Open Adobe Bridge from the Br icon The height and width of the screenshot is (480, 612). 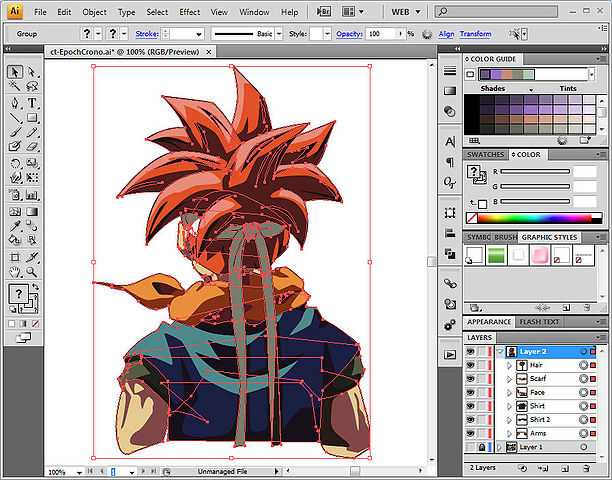point(324,12)
